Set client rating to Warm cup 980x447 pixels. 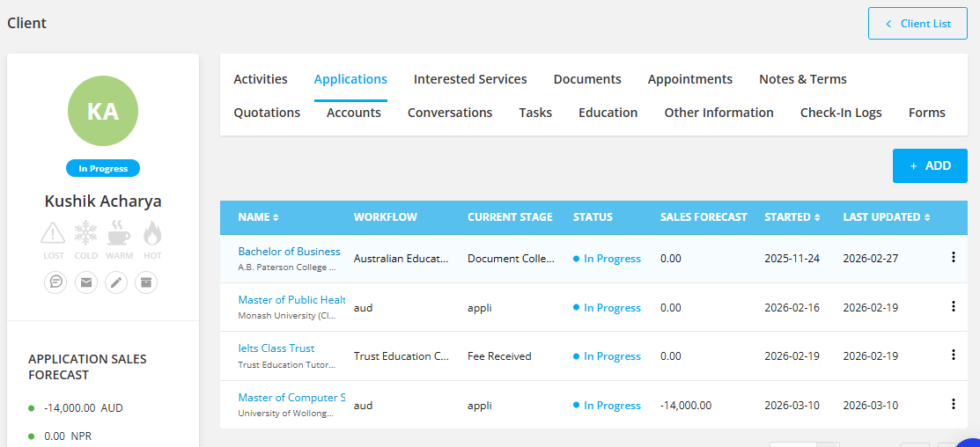pos(120,234)
